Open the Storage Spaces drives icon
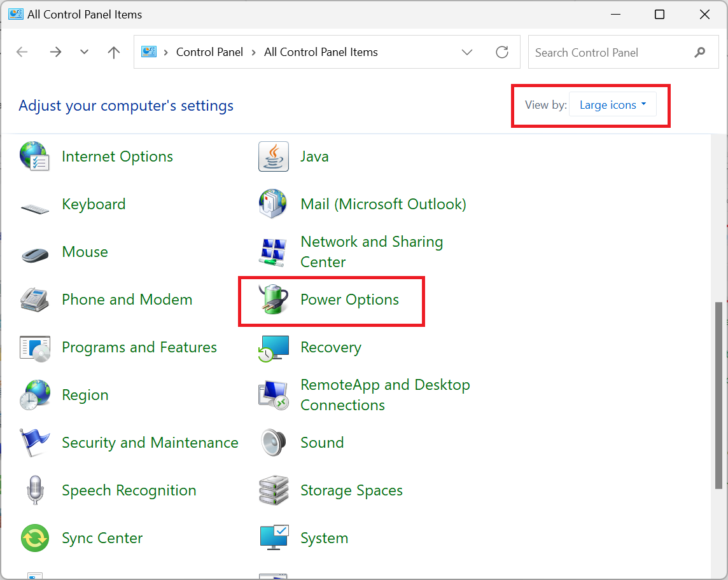The width and height of the screenshot is (728, 580). [x=274, y=490]
